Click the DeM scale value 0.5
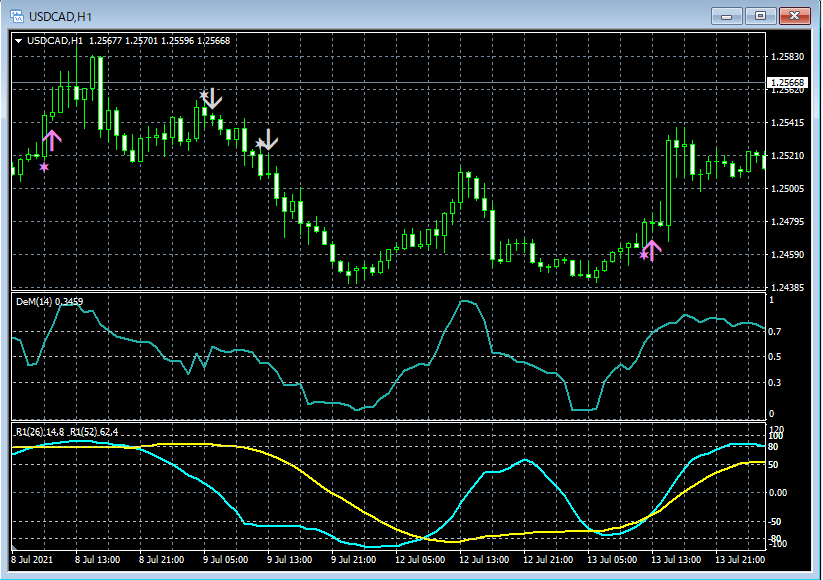The width and height of the screenshot is (823, 580). coord(775,357)
